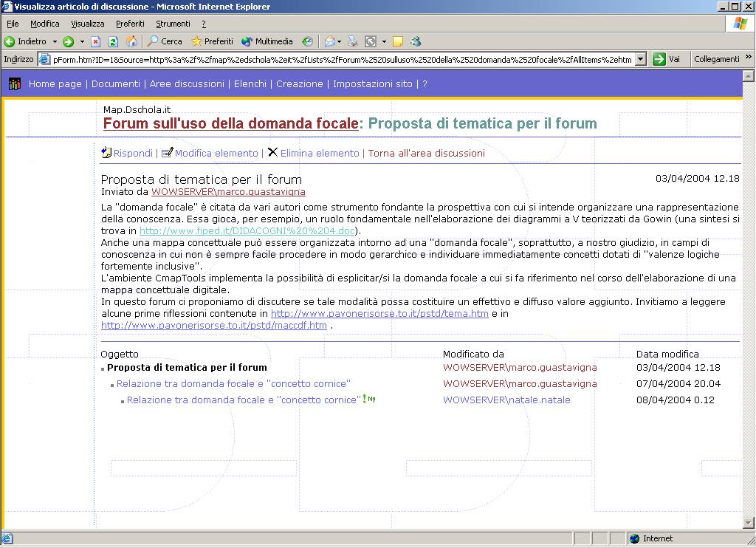This screenshot has height=548, width=756.
Task: Open the mail button dropdown arrow
Action: [339, 41]
